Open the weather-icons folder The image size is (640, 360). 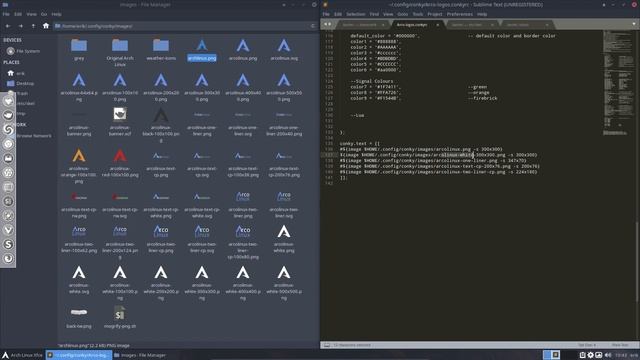coord(161,49)
